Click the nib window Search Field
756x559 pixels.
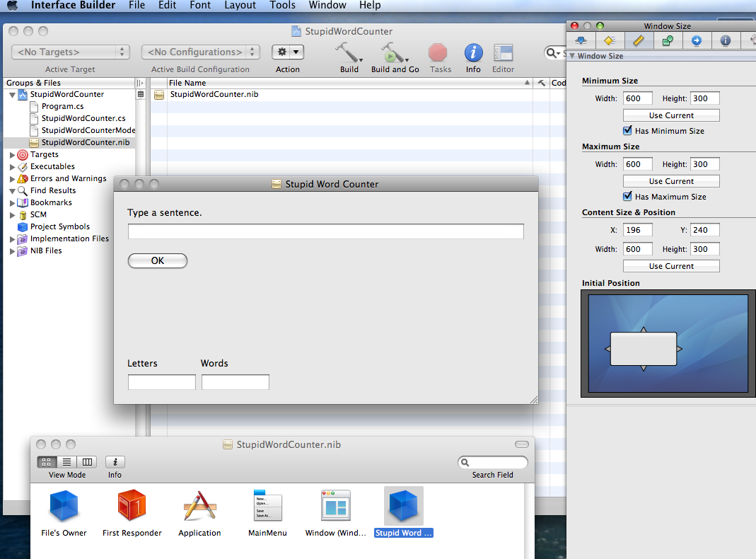493,462
